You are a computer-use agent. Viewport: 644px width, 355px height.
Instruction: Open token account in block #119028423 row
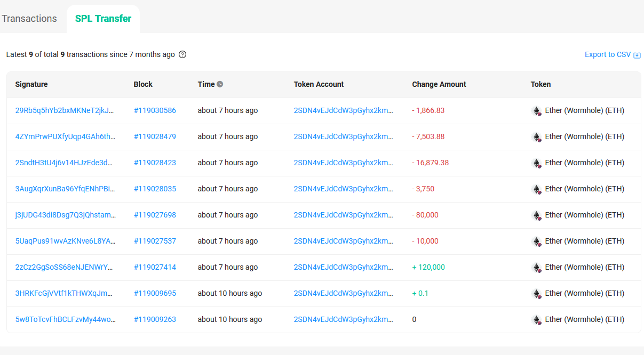[x=344, y=163]
